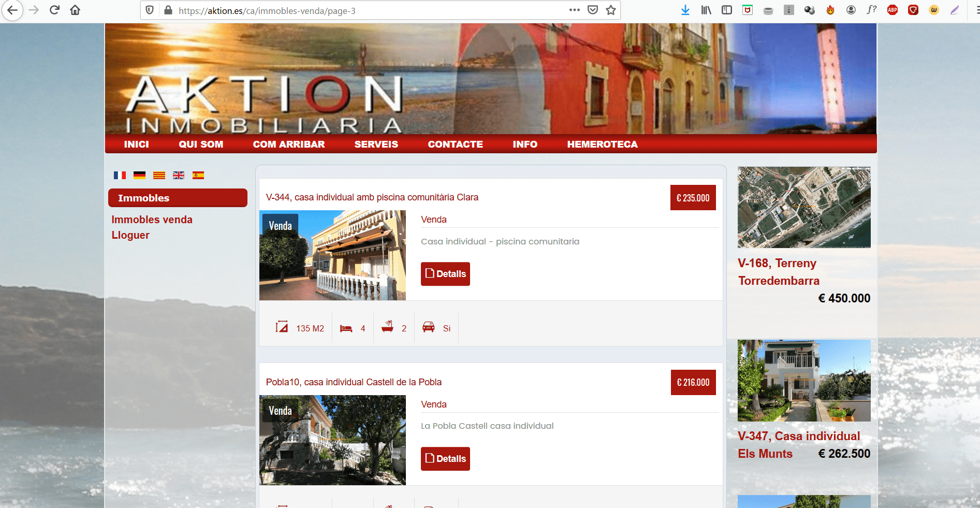980x508 pixels.
Task: Open the HEMEROTECA menu item
Action: pos(603,144)
